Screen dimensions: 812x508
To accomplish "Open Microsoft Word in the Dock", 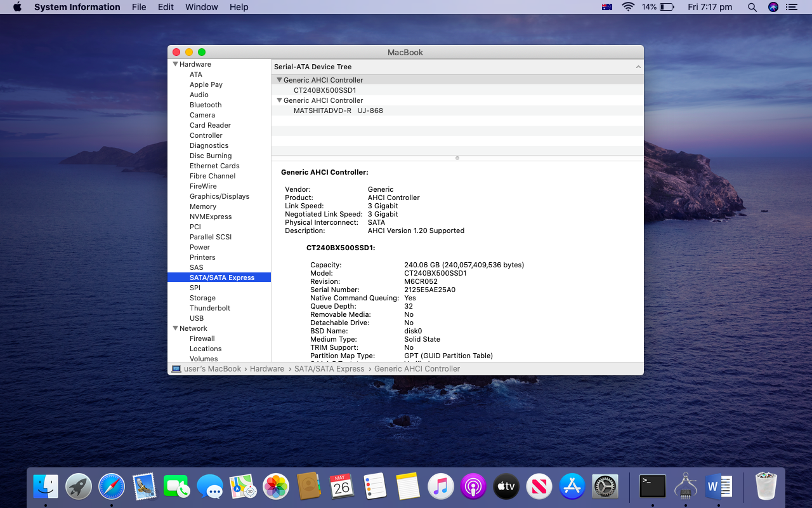I will 718,487.
